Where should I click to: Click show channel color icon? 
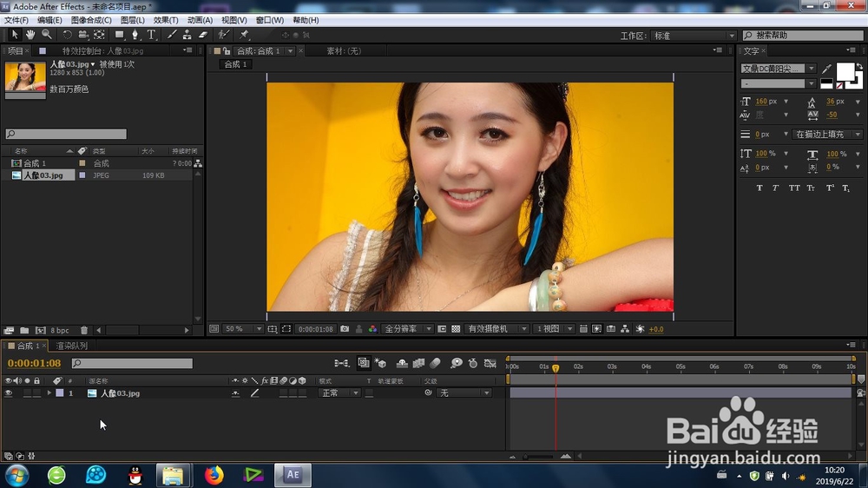pyautogui.click(x=372, y=329)
